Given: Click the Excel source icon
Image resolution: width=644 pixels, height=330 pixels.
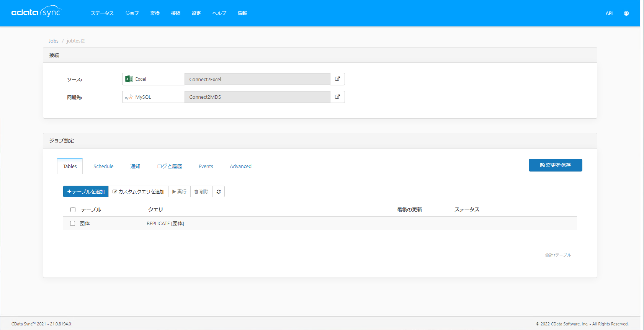Looking at the screenshot, I should 129,79.
